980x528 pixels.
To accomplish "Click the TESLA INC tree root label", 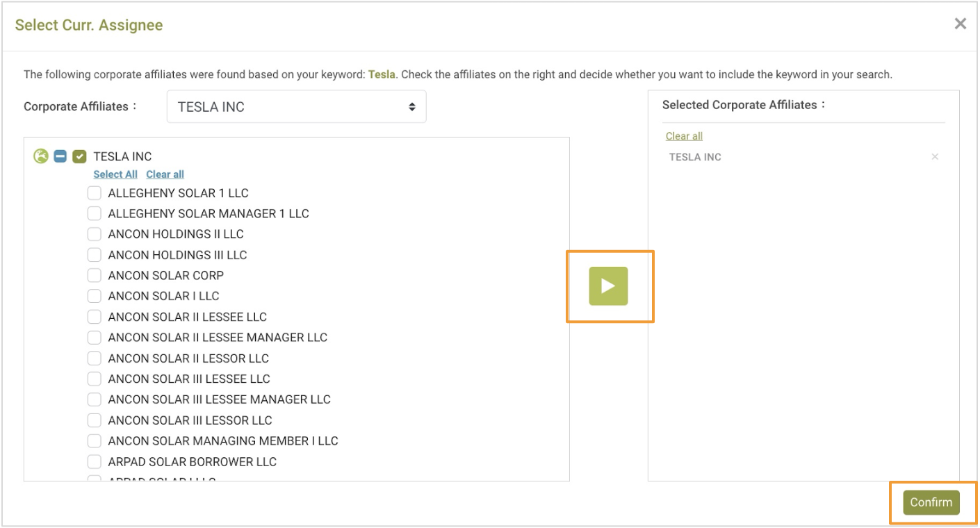I will coord(122,156).
